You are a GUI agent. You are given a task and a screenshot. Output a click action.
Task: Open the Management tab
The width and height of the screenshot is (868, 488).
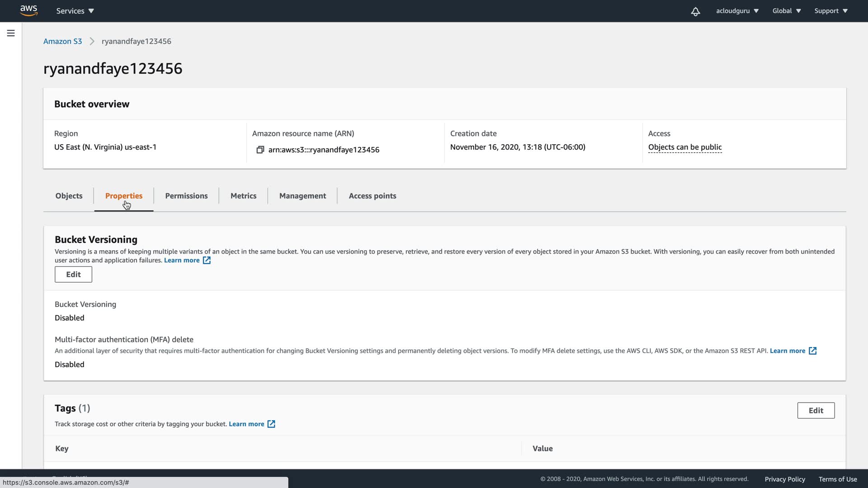coord(302,196)
